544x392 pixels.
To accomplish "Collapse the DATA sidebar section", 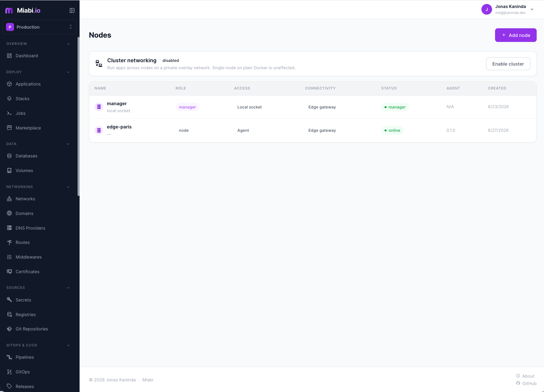I will click(68, 144).
